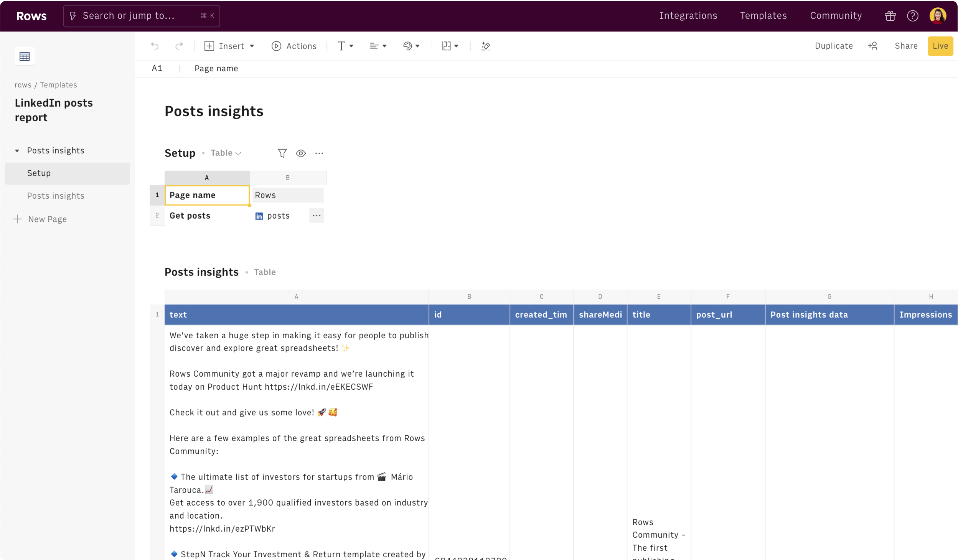Viewport: 958px width, 560px height.
Task: Click the spreadsheet grid icon in sidebar
Action: (x=25, y=56)
